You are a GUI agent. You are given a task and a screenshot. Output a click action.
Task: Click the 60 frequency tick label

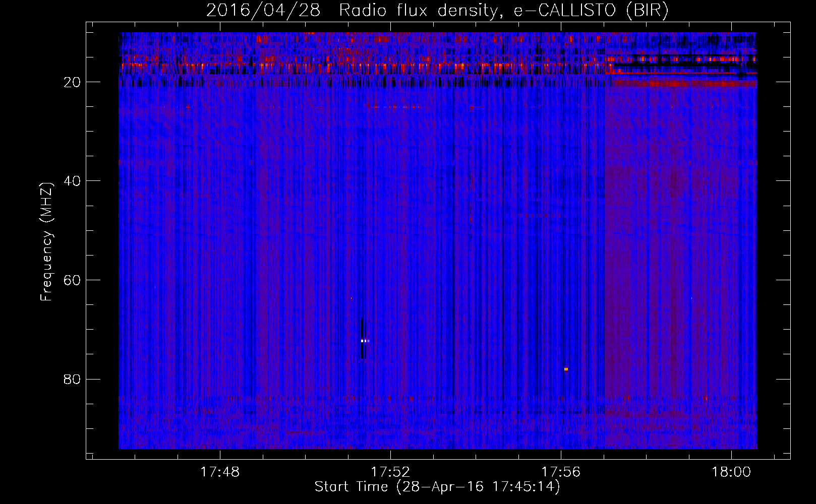[x=72, y=280]
